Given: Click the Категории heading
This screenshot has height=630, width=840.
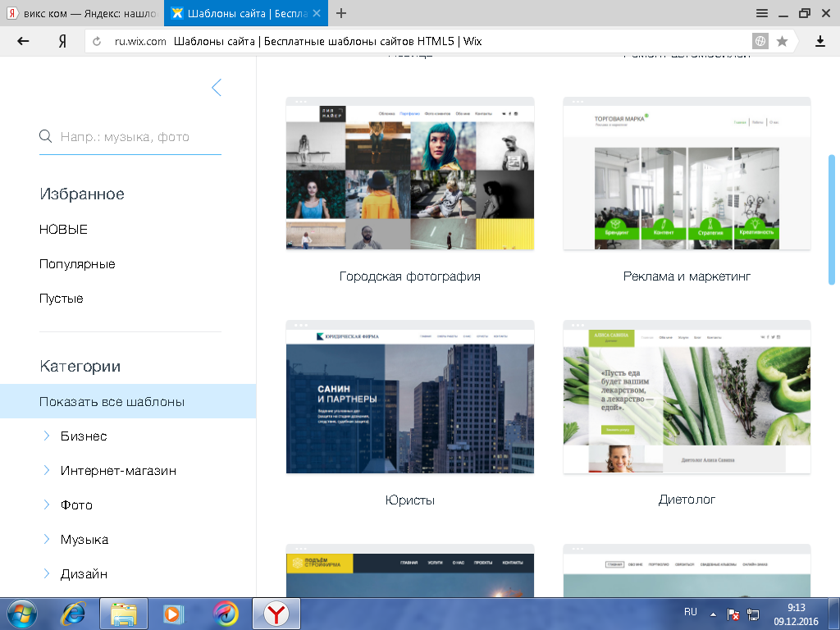Looking at the screenshot, I should [80, 367].
